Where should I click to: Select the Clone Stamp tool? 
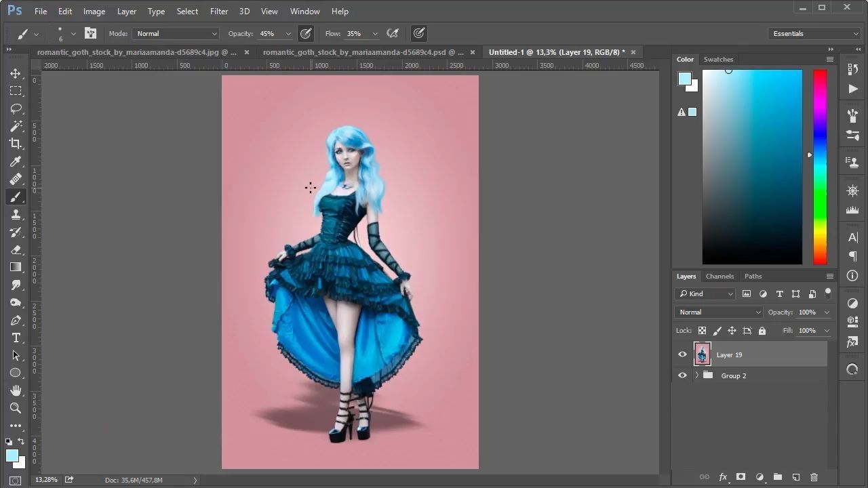(16, 214)
